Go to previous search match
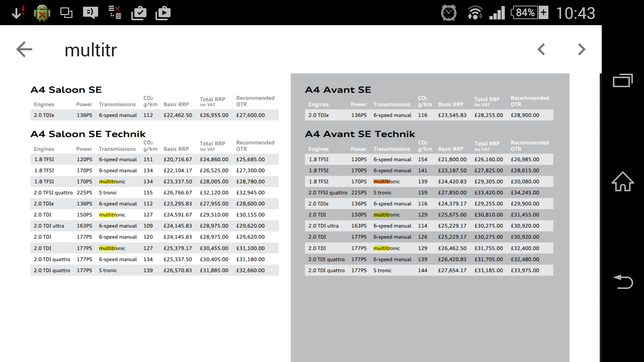Screen dimensions: 644x362 pos(541,50)
